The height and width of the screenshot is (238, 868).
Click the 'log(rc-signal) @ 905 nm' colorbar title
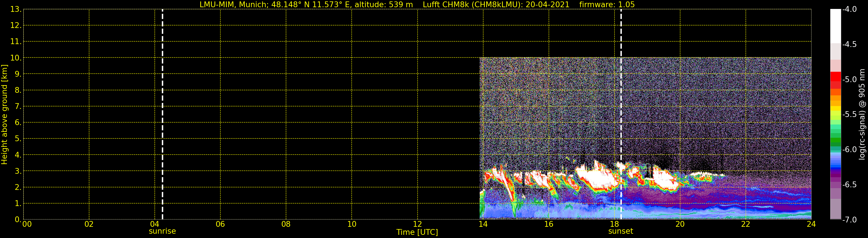click(x=862, y=114)
